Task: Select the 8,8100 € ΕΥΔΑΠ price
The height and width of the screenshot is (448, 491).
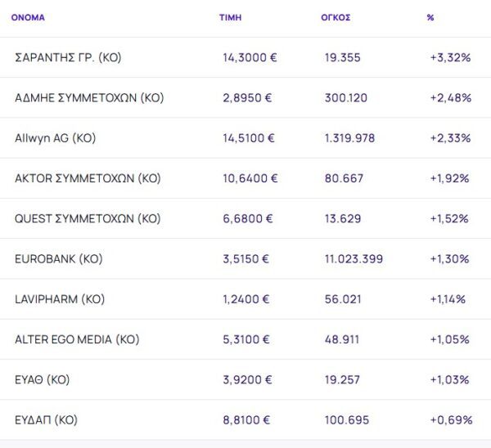Action: click(247, 420)
